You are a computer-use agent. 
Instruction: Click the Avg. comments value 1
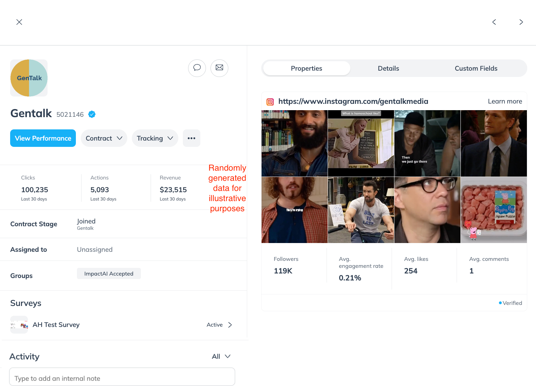(x=471, y=271)
